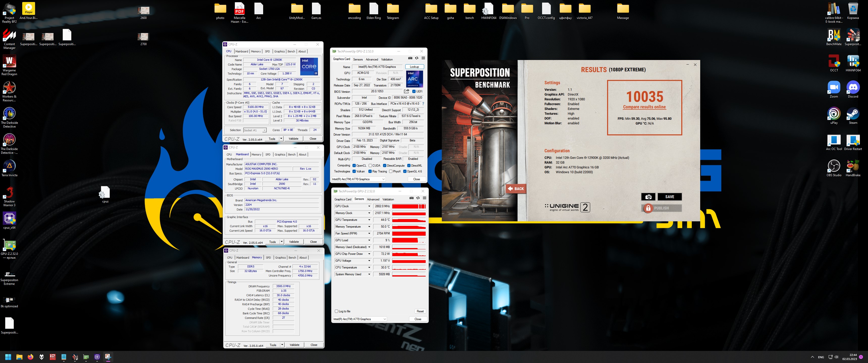Open Sensors tab in GPU-Z Graphics Card window
The width and height of the screenshot is (868, 363).
click(x=358, y=59)
